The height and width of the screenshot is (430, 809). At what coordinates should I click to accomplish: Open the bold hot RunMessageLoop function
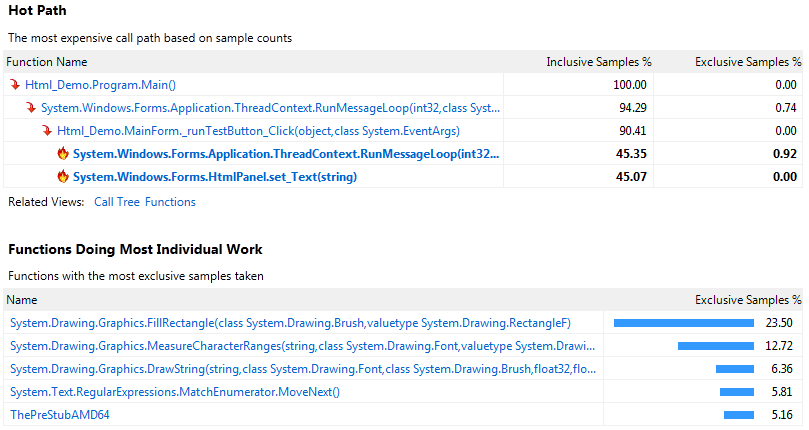tap(286, 154)
